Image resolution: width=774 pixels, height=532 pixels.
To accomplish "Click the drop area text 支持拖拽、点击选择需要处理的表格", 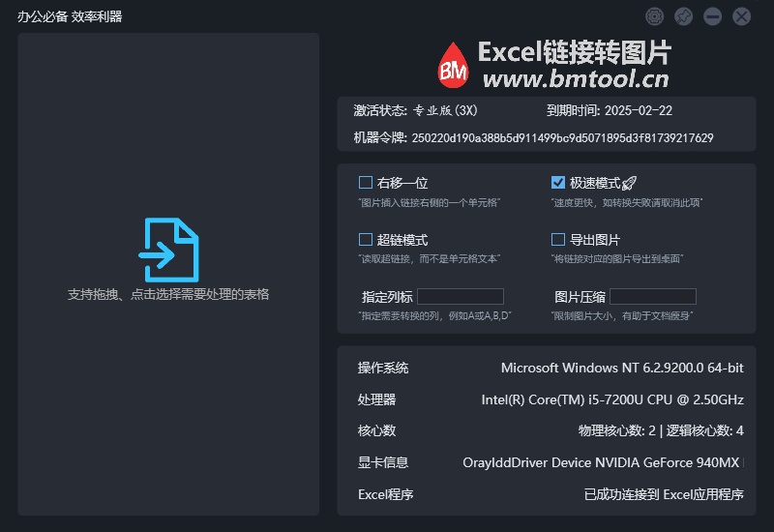I will (168, 295).
